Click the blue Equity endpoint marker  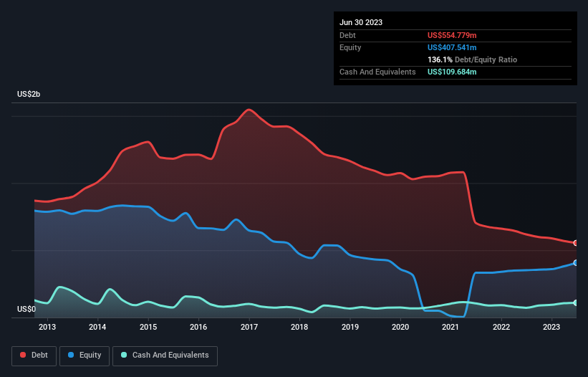point(576,263)
